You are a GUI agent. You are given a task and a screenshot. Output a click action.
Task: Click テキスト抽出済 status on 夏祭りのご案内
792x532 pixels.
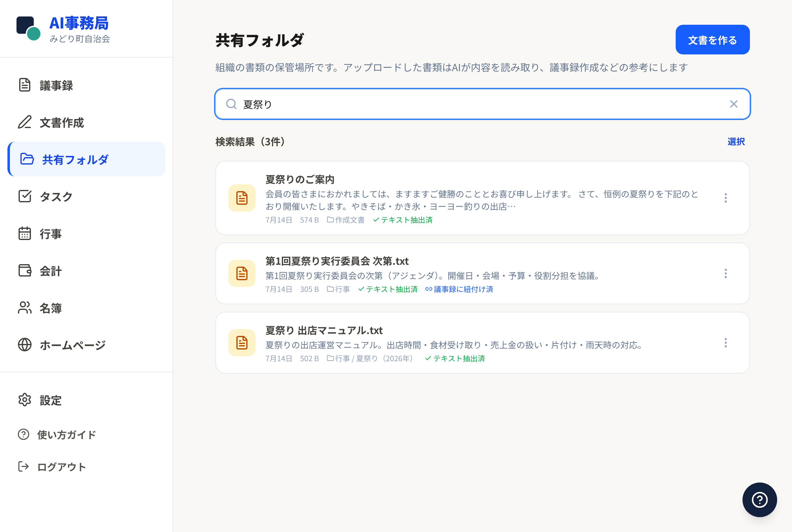tap(402, 220)
